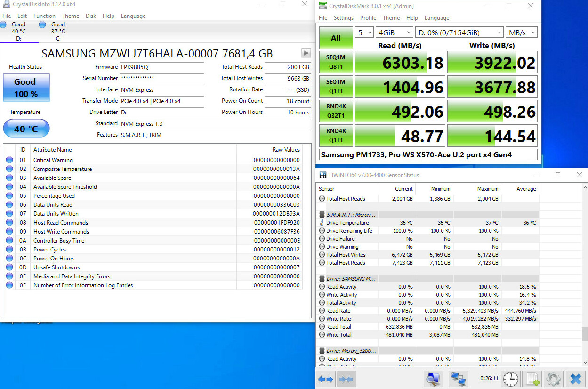Image resolution: width=588 pixels, height=389 pixels.
Task: Click the Micron_5200 drive section icon
Action: point(322,351)
